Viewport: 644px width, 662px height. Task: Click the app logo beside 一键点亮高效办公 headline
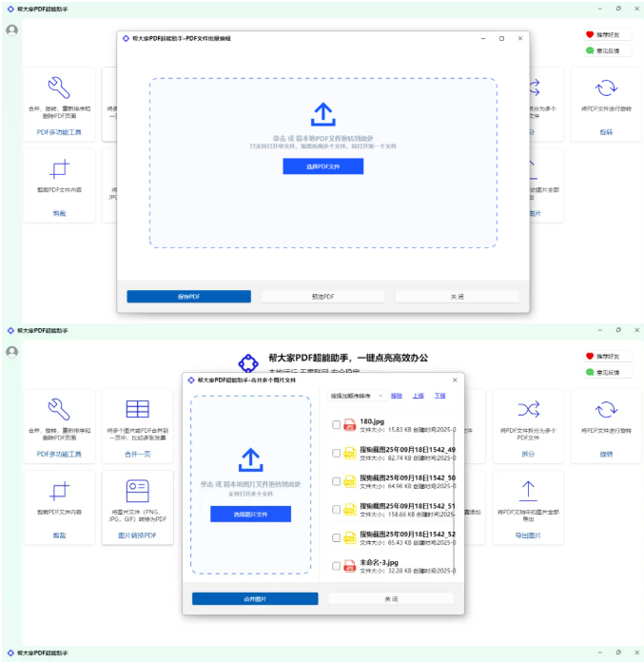pos(248,362)
